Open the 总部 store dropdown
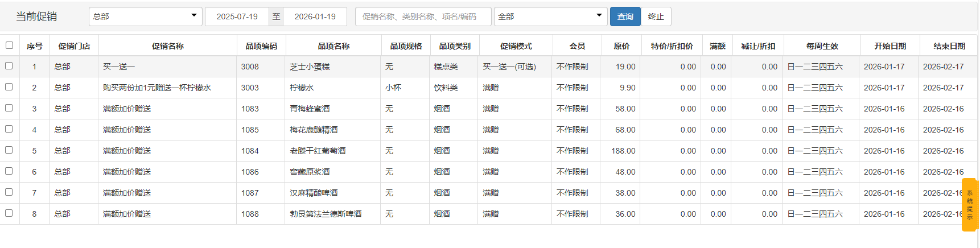 tap(146, 16)
